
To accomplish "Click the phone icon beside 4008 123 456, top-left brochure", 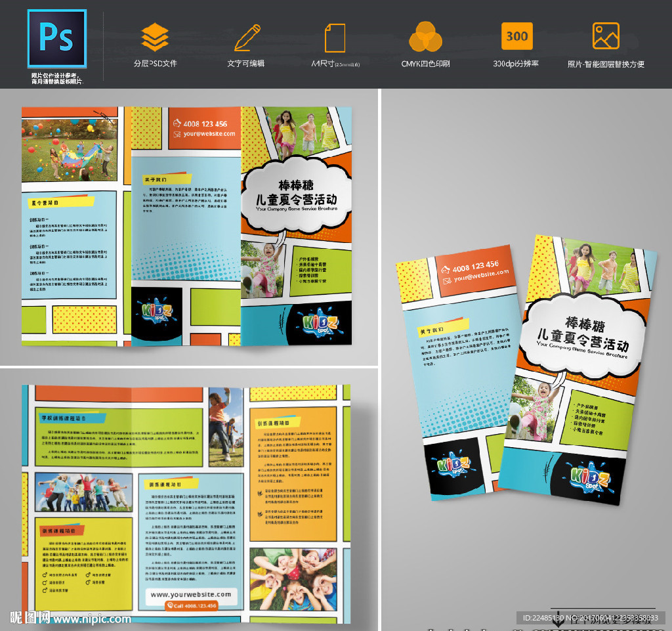I will [177, 123].
